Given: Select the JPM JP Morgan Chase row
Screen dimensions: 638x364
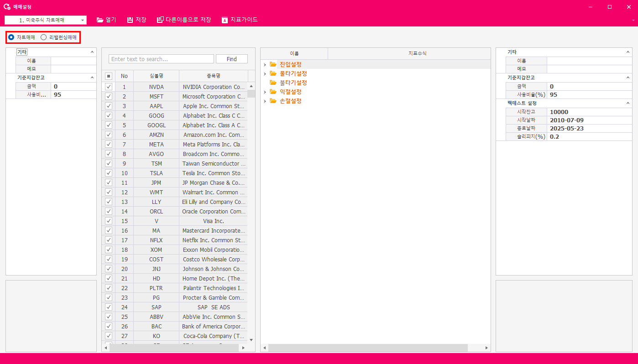Looking at the screenshot, I should click(175, 182).
